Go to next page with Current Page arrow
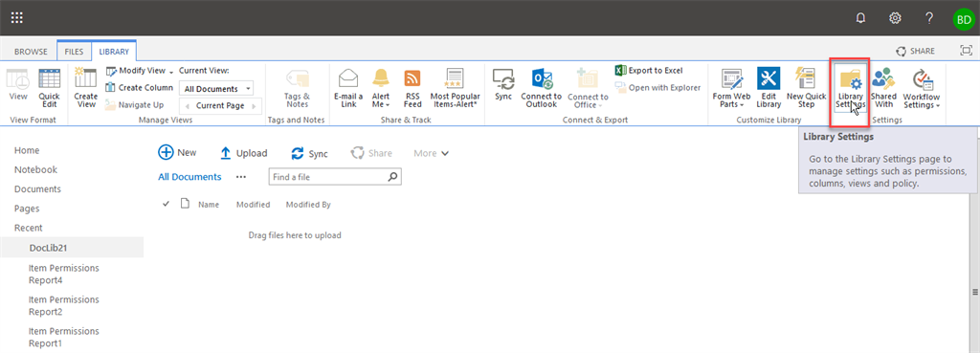 (x=254, y=105)
